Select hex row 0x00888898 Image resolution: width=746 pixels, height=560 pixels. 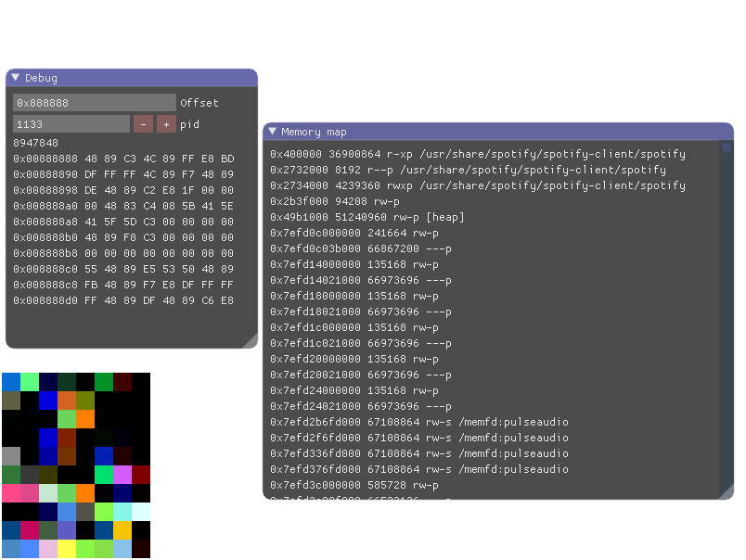pyautogui.click(x=123, y=190)
